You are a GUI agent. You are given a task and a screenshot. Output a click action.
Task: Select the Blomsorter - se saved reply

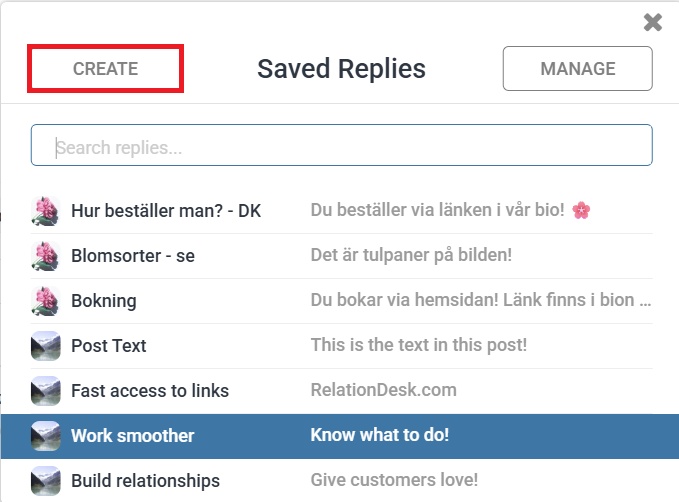(x=341, y=256)
